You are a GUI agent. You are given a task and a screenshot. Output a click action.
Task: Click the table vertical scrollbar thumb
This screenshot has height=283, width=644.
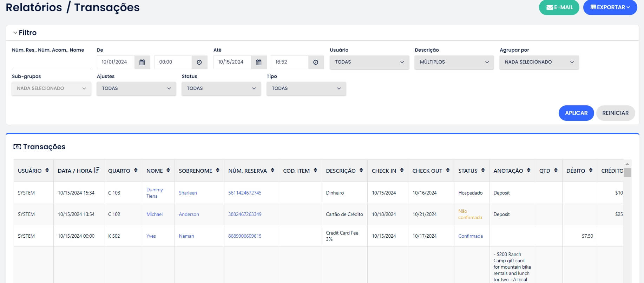pyautogui.click(x=627, y=172)
